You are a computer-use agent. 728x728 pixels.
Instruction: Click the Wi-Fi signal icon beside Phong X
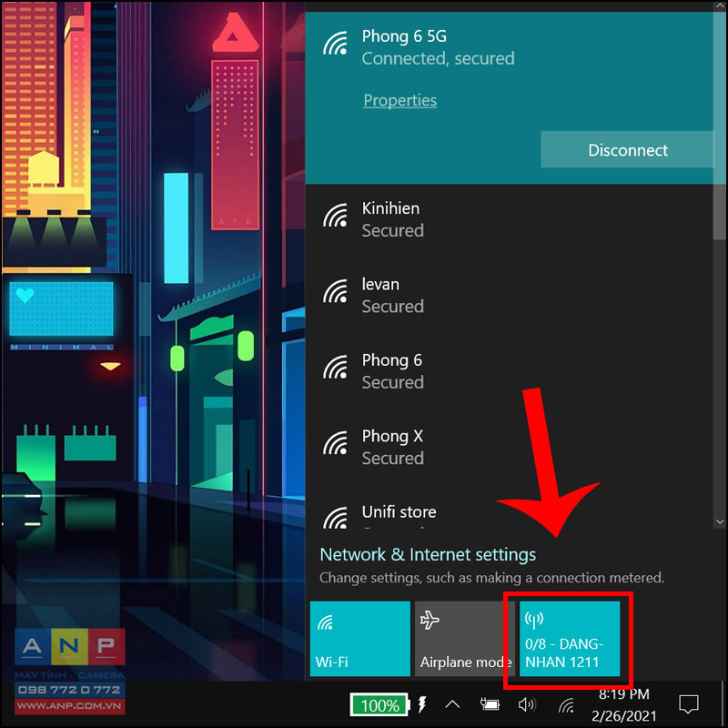335,443
